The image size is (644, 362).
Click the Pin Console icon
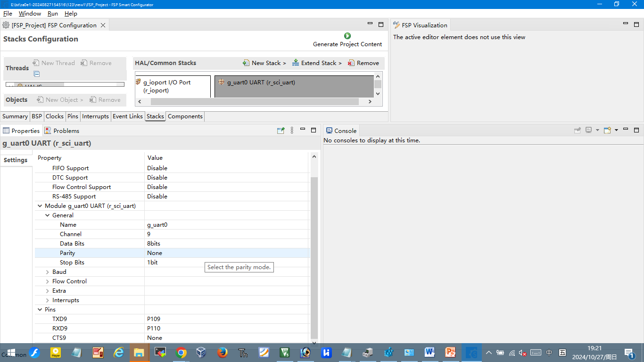pyautogui.click(x=577, y=130)
